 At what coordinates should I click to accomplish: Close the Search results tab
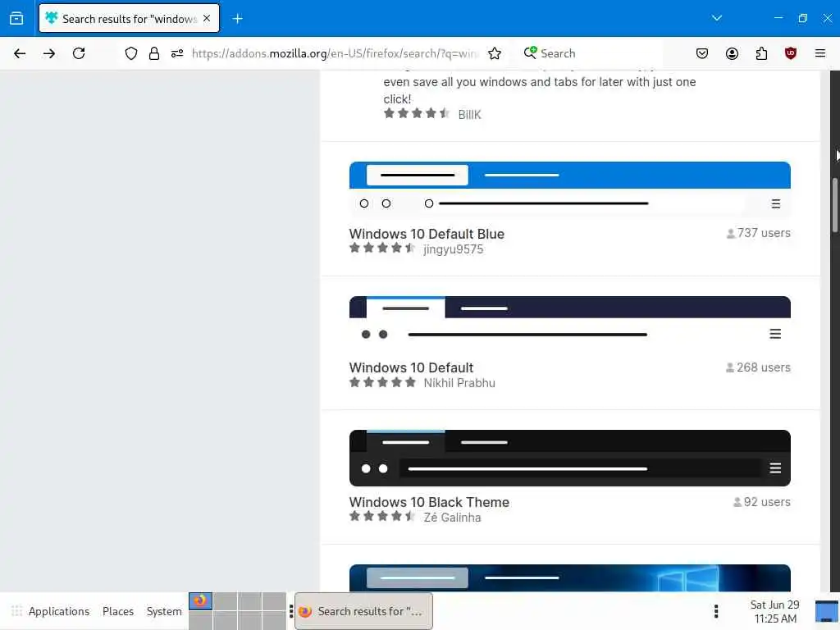(207, 18)
